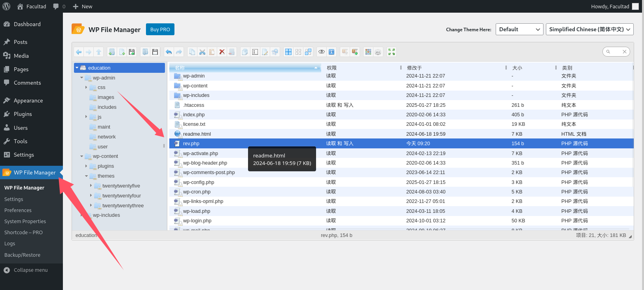Image resolution: width=644 pixels, height=290 pixels.
Task: Open System Properties submenu item
Action: [25, 221]
